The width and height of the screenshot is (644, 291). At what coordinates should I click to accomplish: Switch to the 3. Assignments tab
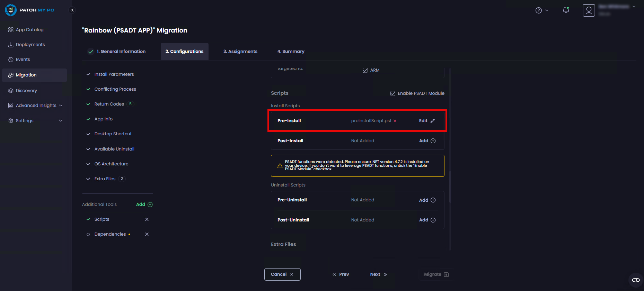tap(240, 52)
